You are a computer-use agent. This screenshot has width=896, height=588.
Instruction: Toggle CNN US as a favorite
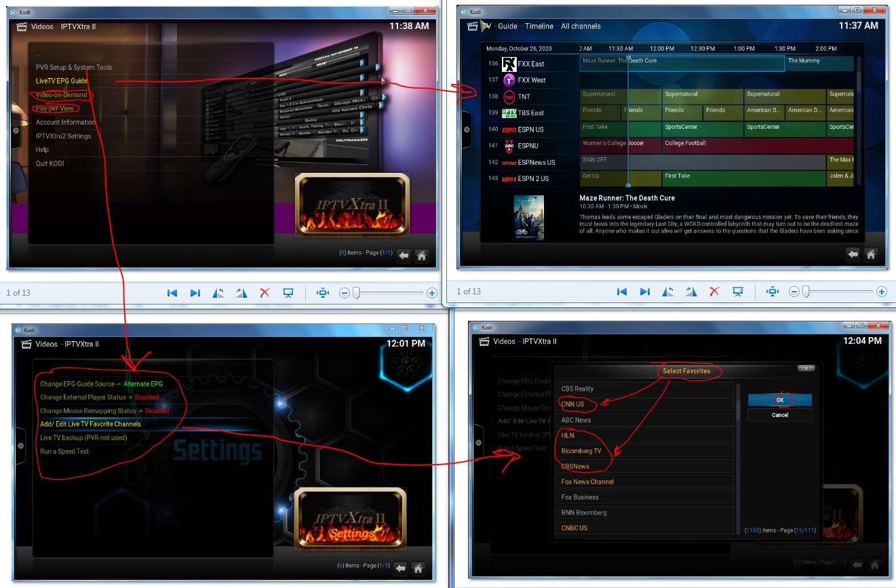click(645, 404)
